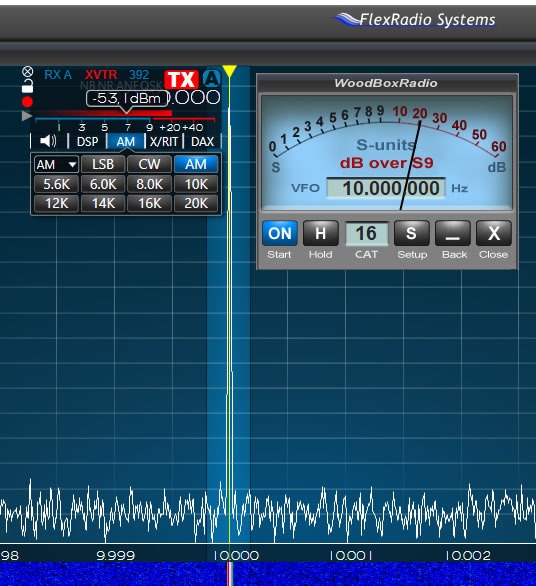Click the 392 value in slice header
Image resolution: width=536 pixels, height=586 pixels.
click(x=139, y=75)
